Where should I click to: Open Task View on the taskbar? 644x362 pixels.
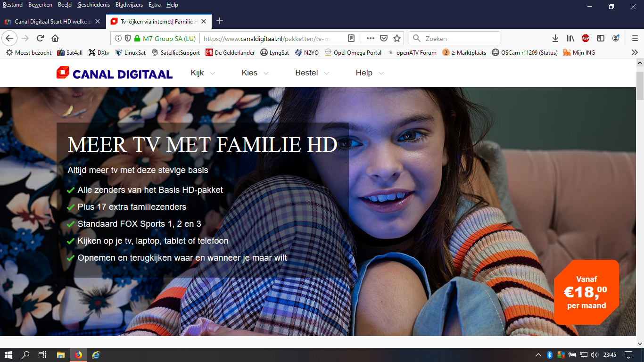[42, 354]
